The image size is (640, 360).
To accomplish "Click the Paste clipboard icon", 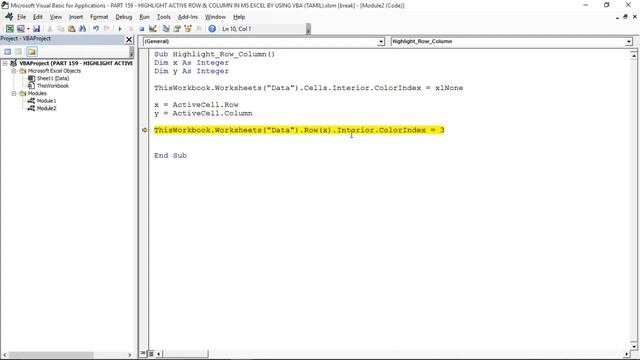I will [71, 29].
